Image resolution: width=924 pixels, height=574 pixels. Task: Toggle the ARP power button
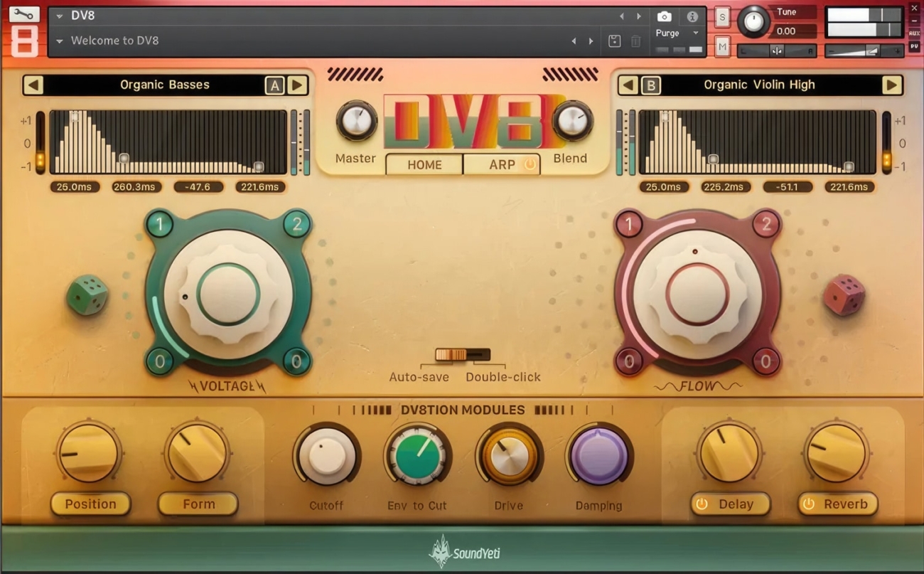(x=530, y=164)
